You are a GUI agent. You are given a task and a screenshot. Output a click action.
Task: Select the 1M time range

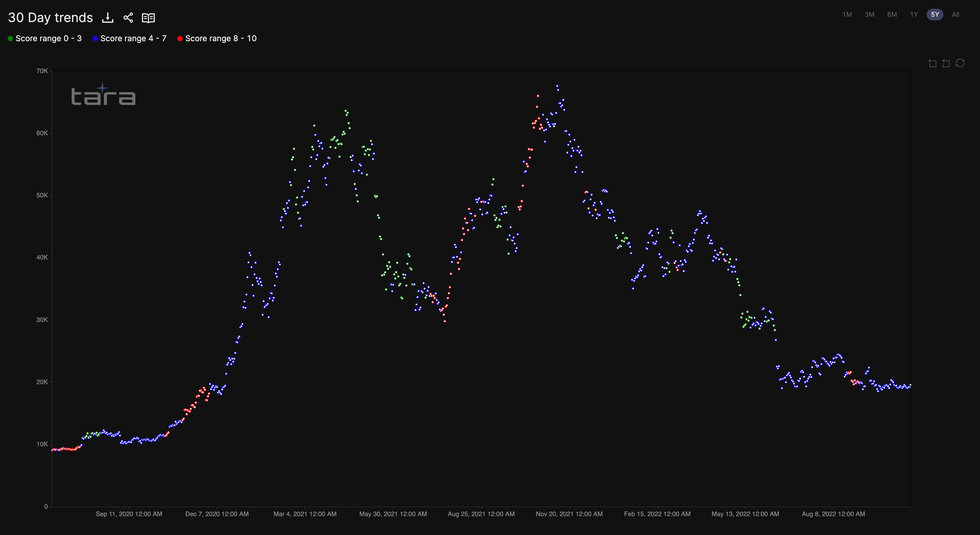847,14
